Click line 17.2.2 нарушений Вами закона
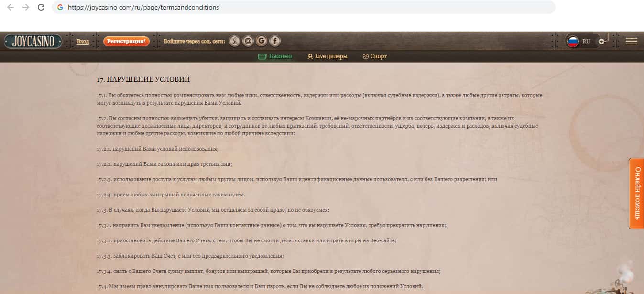 pyautogui.click(x=164, y=164)
